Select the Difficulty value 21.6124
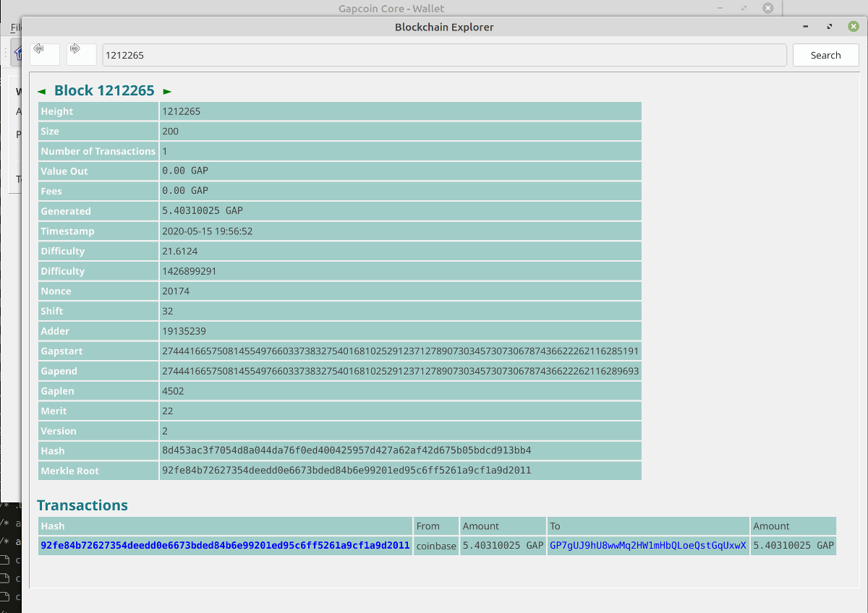The height and width of the screenshot is (613, 868). tap(180, 252)
